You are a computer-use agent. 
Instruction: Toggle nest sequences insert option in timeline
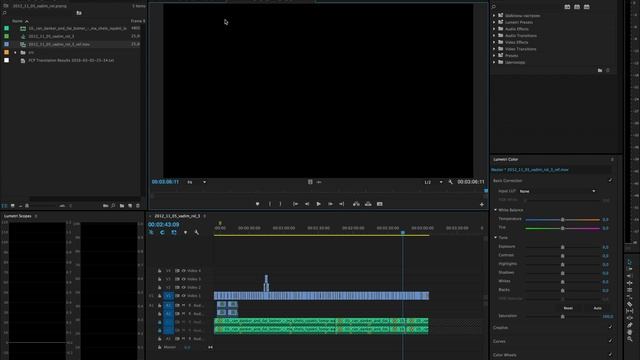pyautogui.click(x=151, y=232)
